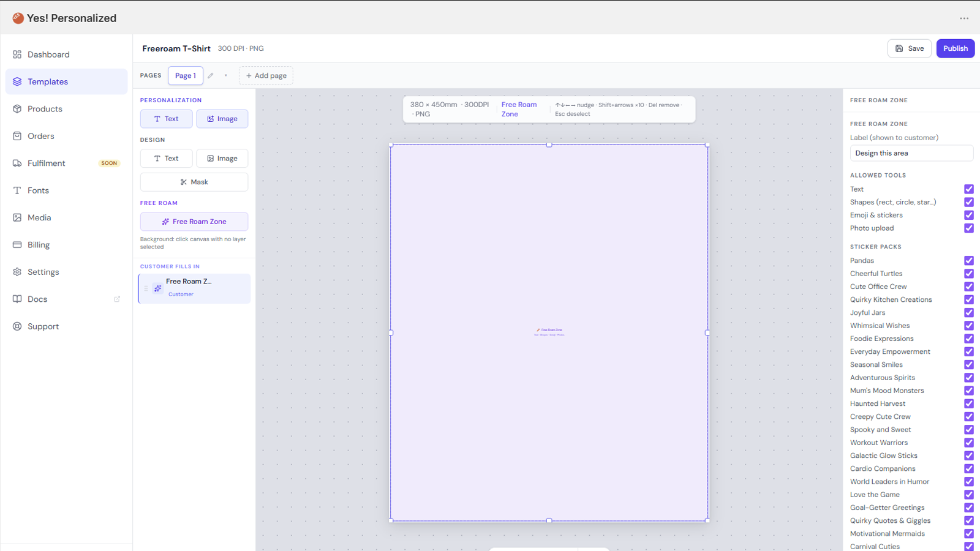Viewport: 980px width, 551px height.
Task: Click the right-middle canvas resize handle
Action: [707, 332]
